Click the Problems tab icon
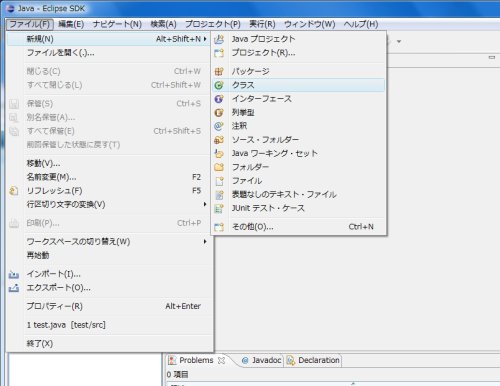This screenshot has width=500, height=386. click(172, 360)
